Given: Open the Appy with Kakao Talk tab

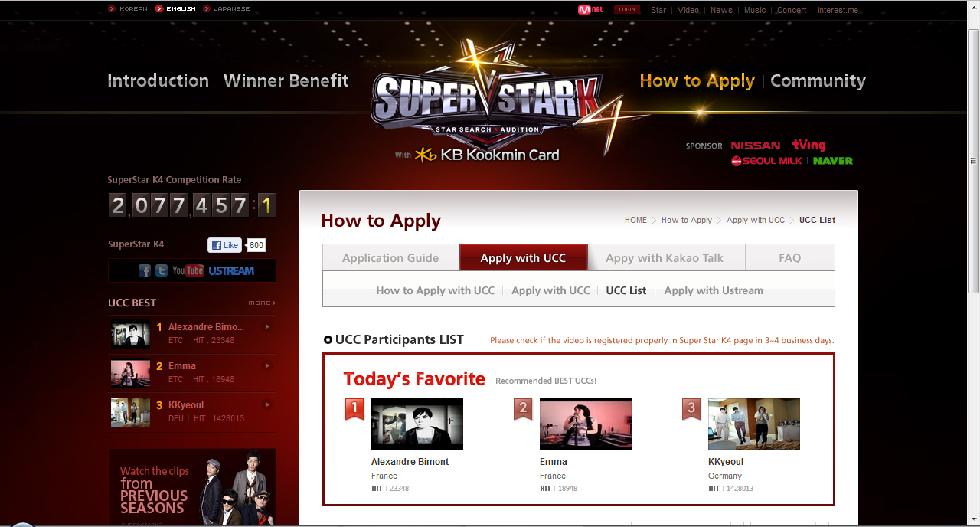Looking at the screenshot, I should [x=665, y=258].
